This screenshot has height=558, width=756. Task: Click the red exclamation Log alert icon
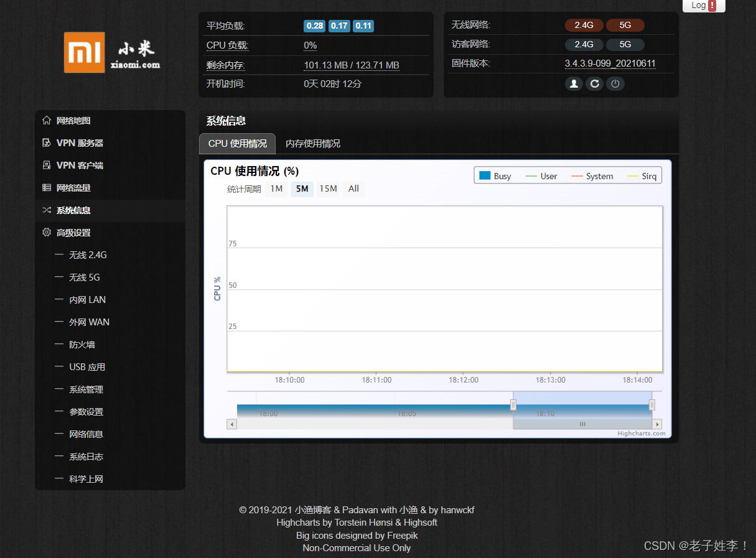coord(712,6)
